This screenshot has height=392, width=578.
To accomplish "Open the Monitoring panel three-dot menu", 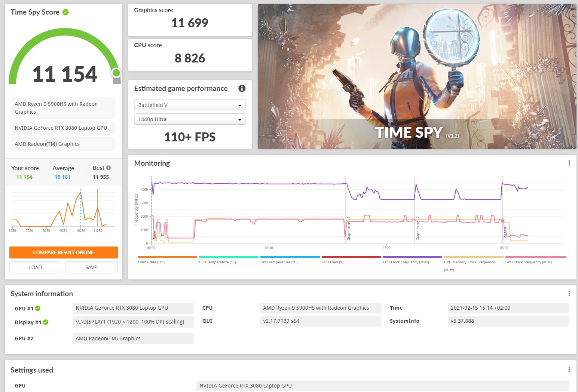I will tap(569, 163).
